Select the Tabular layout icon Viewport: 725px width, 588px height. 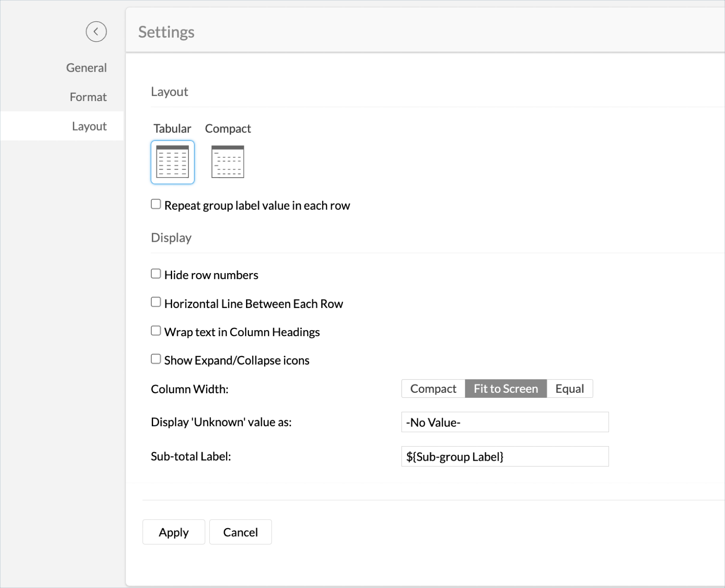coord(172,162)
